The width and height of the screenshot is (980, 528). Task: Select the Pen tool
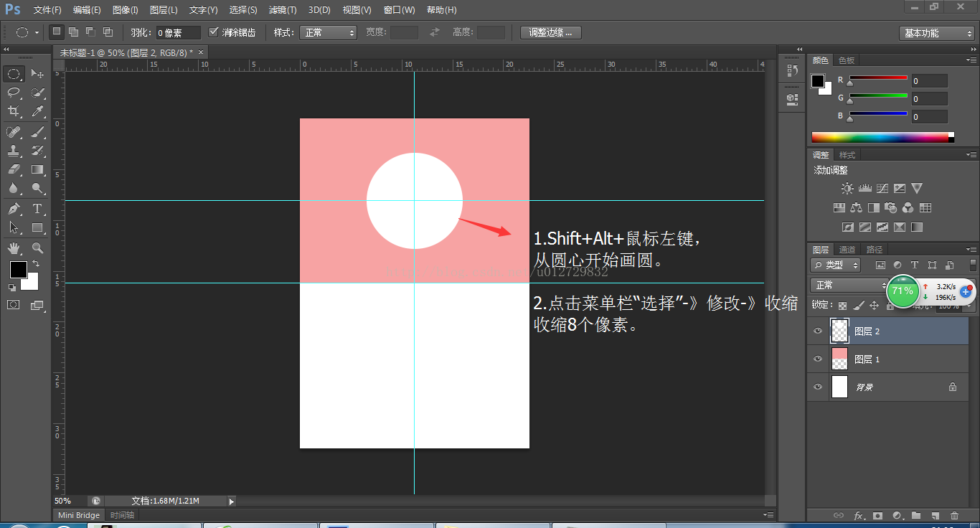pyautogui.click(x=14, y=209)
